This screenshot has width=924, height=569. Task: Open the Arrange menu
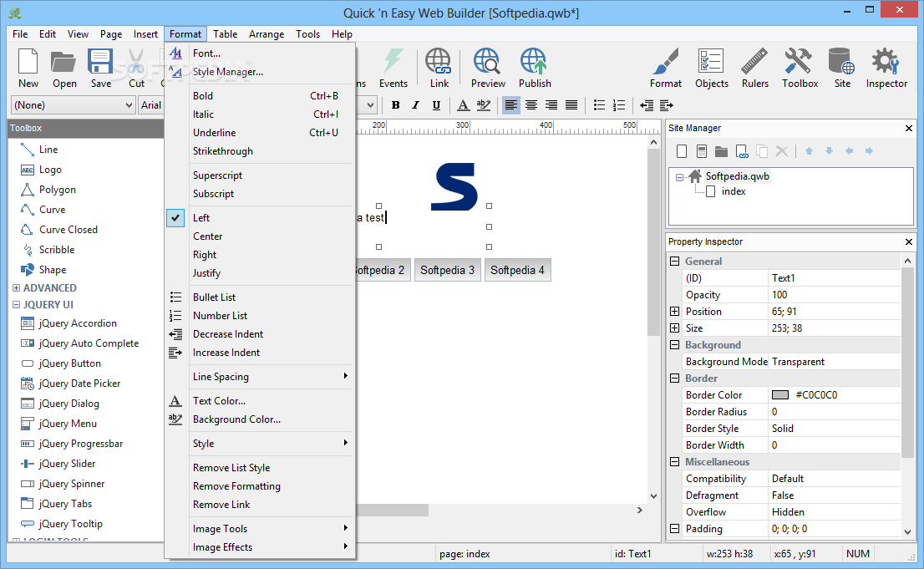(267, 34)
